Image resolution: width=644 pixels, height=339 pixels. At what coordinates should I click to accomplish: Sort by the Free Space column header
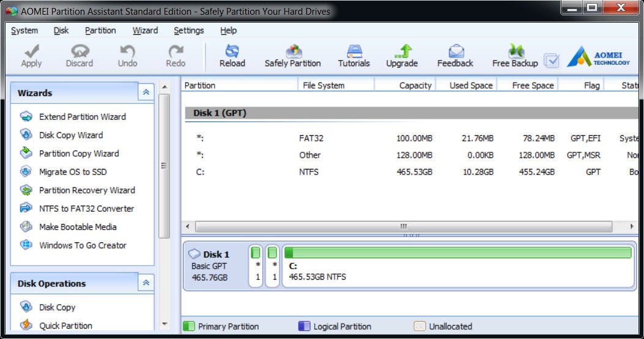tap(528, 85)
